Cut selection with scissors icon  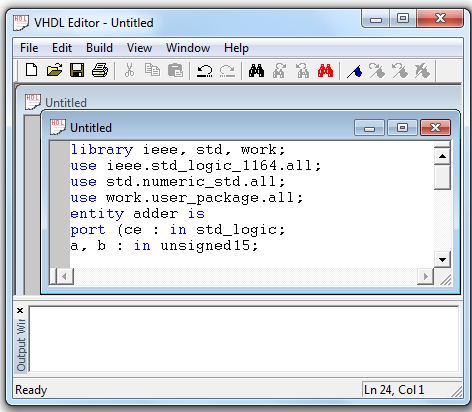point(129,70)
